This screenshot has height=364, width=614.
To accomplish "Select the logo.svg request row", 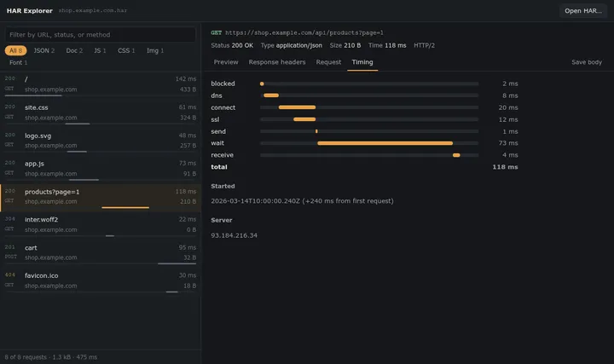I will [x=101, y=142].
